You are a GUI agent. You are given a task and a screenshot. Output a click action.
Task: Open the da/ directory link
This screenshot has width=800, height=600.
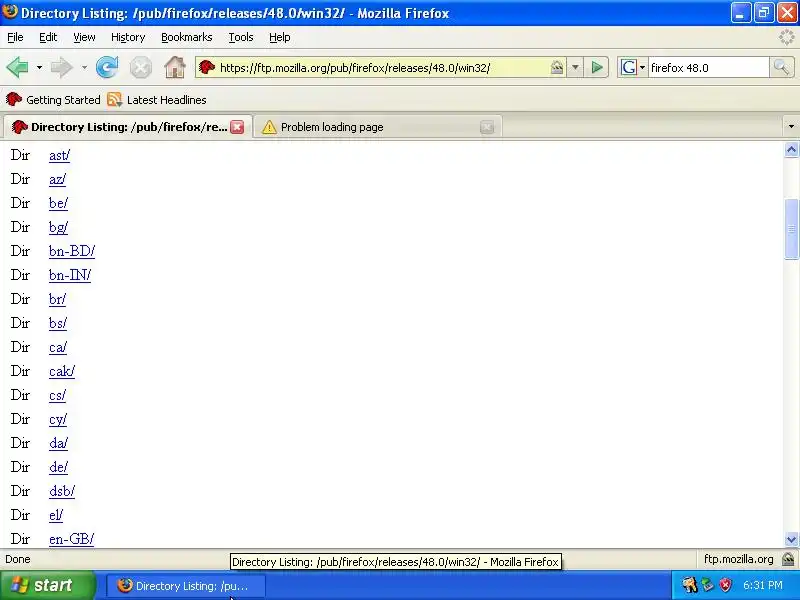(58, 443)
